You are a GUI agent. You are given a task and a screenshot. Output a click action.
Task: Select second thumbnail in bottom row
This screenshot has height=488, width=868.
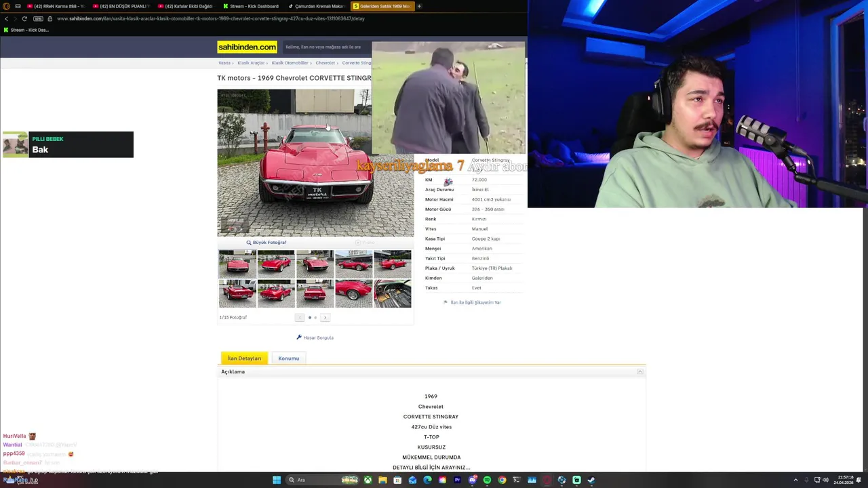(x=276, y=293)
